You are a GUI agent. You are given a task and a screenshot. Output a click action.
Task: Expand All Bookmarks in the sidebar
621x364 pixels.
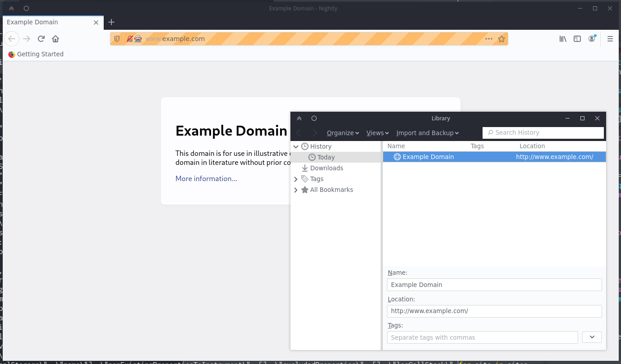(x=296, y=190)
